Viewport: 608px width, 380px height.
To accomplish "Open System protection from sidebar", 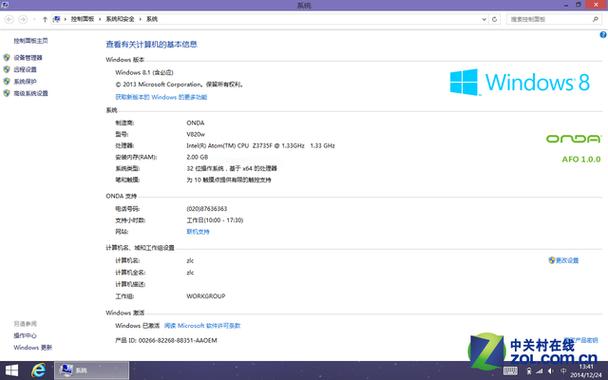I will pyautogui.click(x=25, y=81).
